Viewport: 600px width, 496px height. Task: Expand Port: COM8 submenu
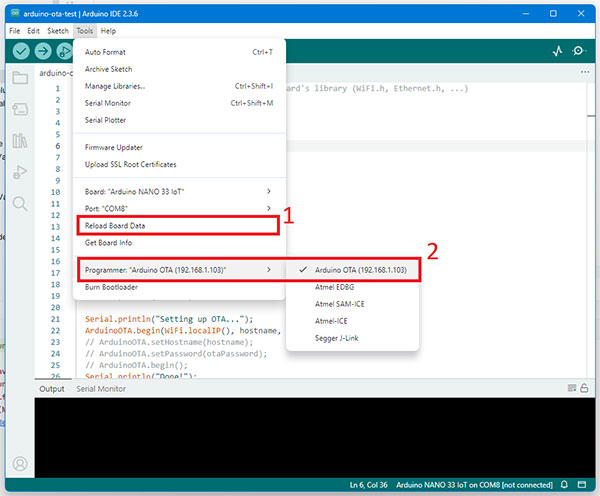click(179, 209)
